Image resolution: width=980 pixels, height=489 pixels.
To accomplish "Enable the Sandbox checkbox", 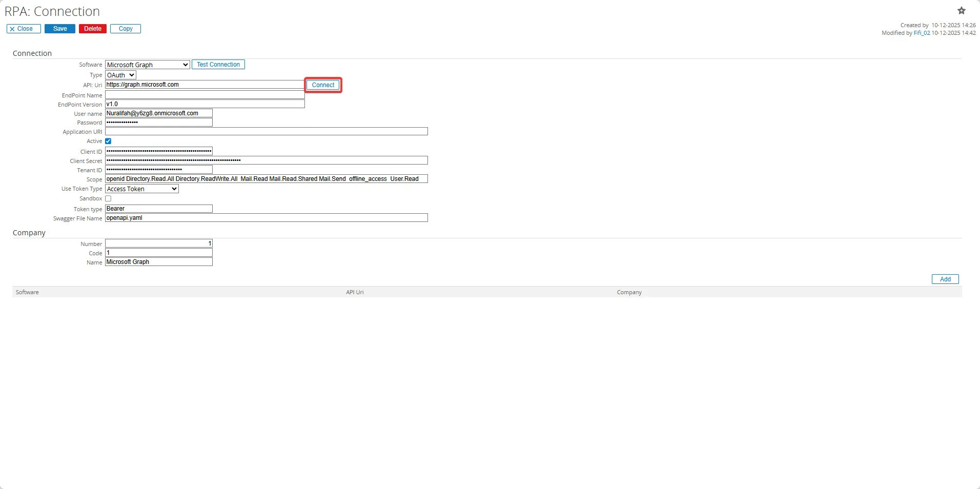I will pos(108,198).
